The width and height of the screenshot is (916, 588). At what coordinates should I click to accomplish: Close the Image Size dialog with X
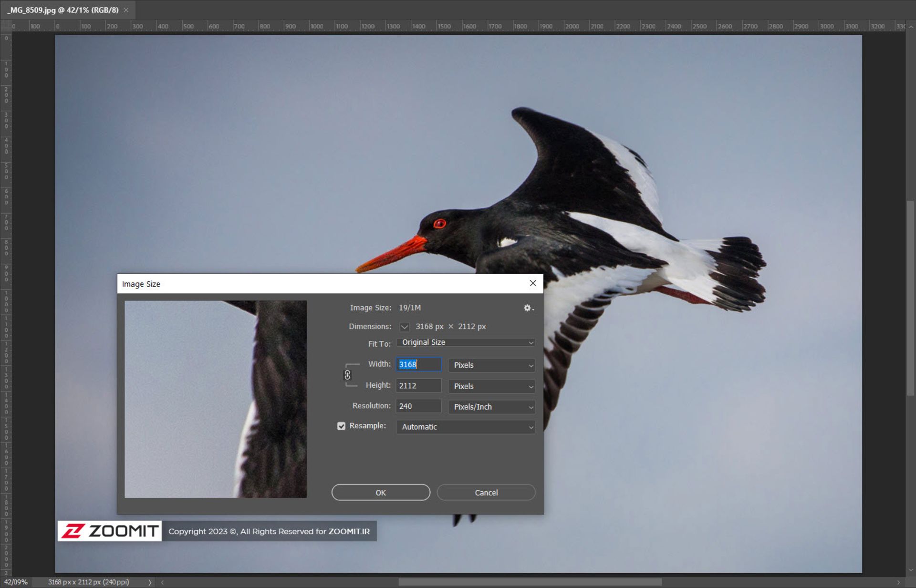[x=533, y=283]
